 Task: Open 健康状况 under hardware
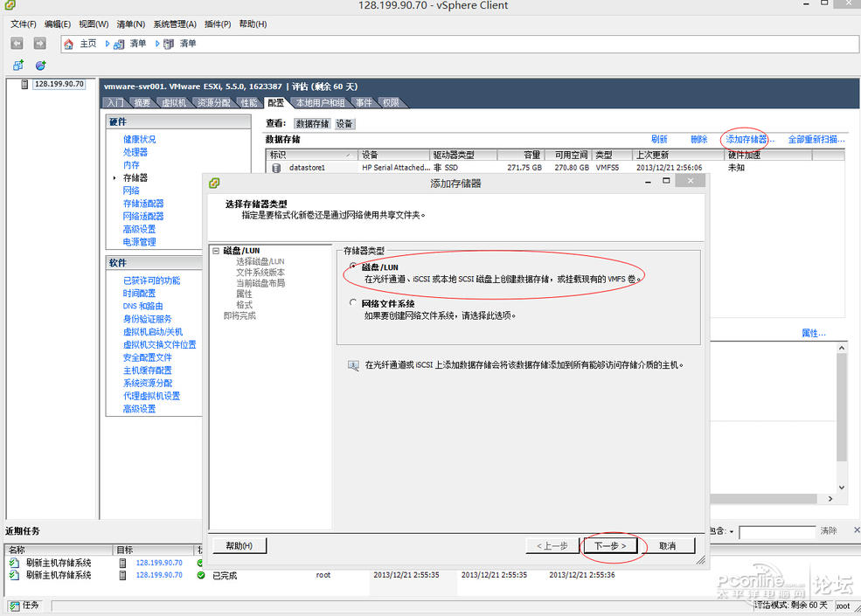pos(139,140)
